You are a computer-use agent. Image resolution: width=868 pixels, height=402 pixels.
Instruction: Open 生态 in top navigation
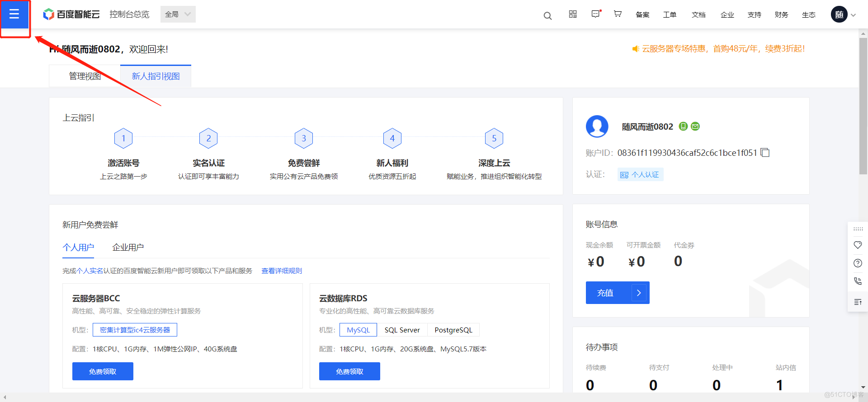click(x=809, y=14)
